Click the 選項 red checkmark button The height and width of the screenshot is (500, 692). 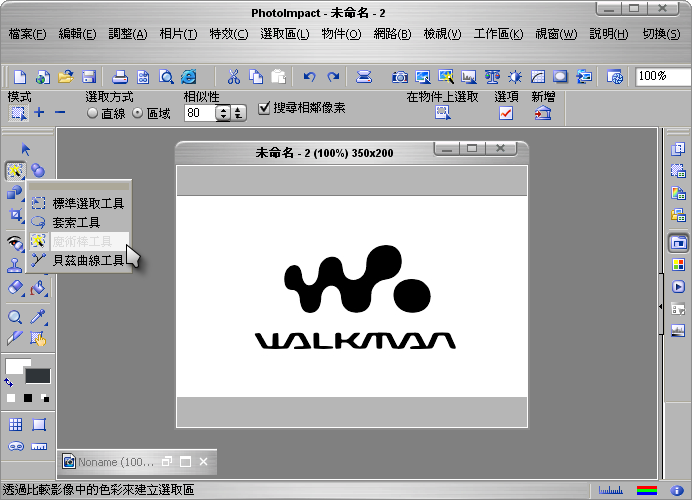click(506, 113)
